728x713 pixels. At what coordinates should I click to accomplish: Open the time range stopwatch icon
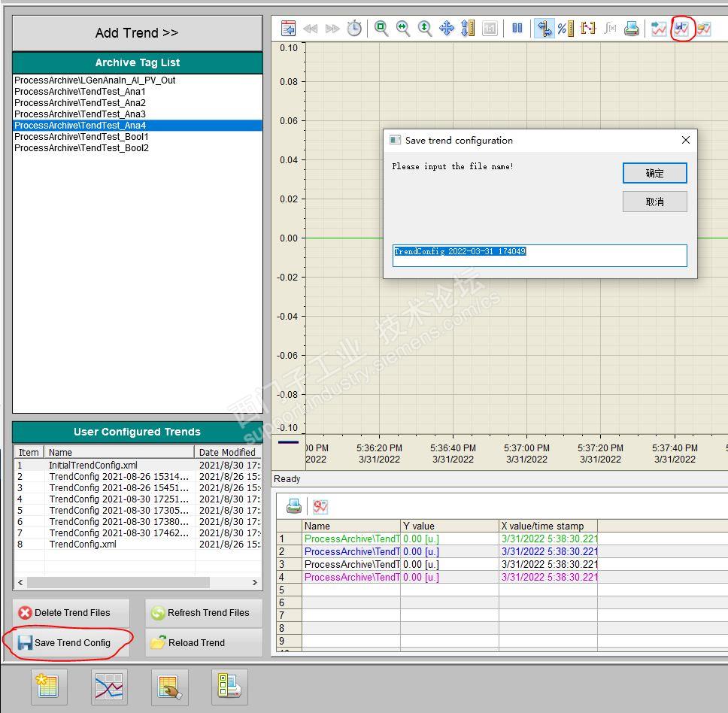tap(354, 29)
